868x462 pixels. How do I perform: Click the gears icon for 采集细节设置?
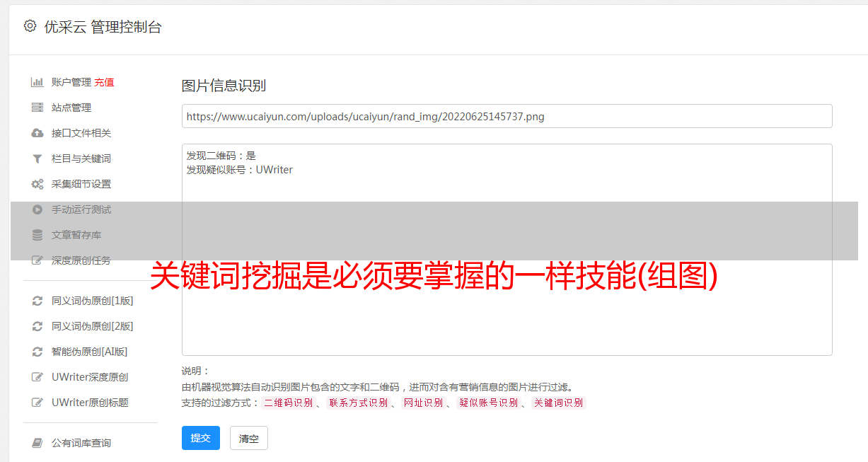[x=37, y=184]
